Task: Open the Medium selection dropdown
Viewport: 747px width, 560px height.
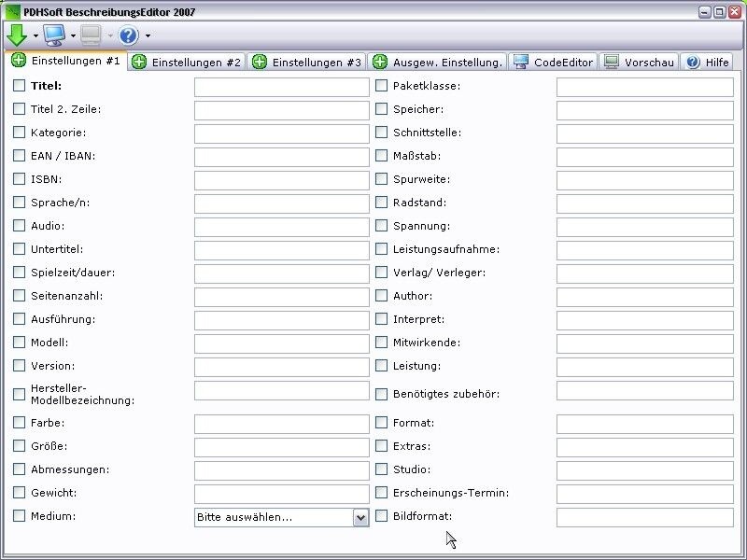Action: coord(361,516)
